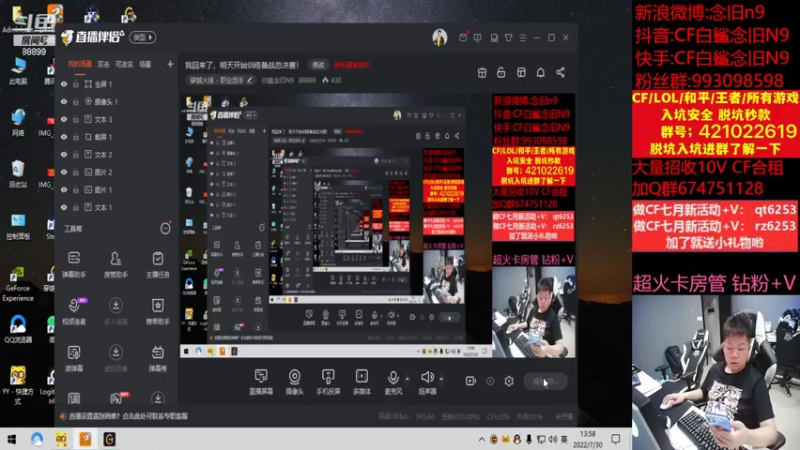Screen dimensions: 800x450
Task: Expand the toolbox more options button
Action: 165,229
